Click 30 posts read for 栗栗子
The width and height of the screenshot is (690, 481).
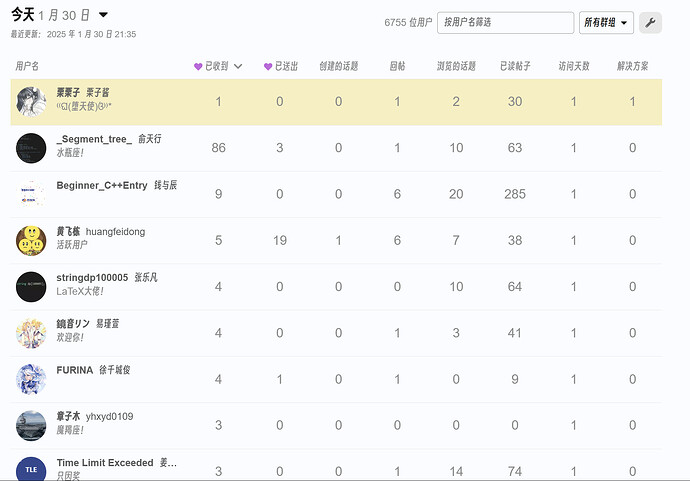click(515, 102)
